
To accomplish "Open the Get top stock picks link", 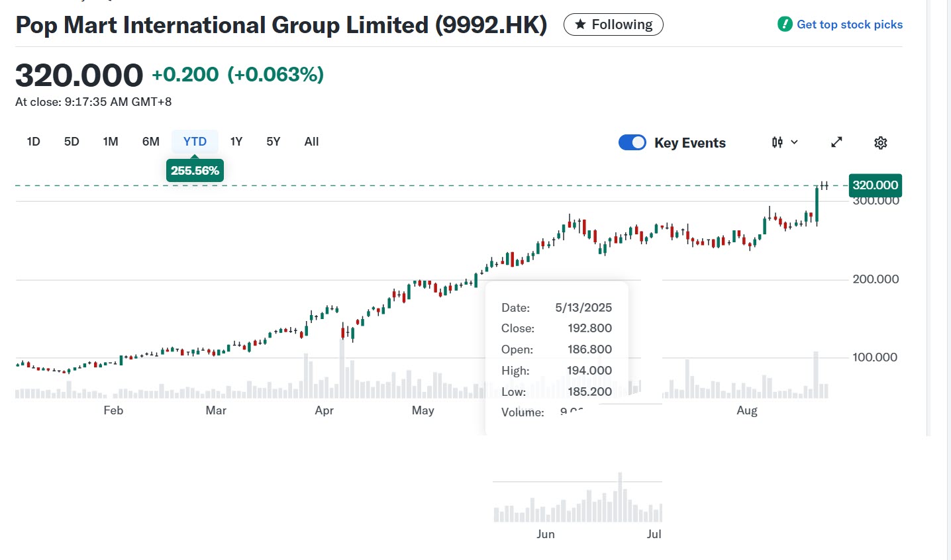I will point(849,24).
